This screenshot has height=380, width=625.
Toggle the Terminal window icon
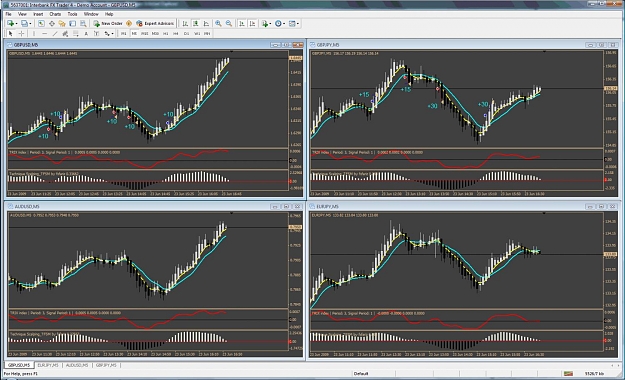[x=73, y=24]
